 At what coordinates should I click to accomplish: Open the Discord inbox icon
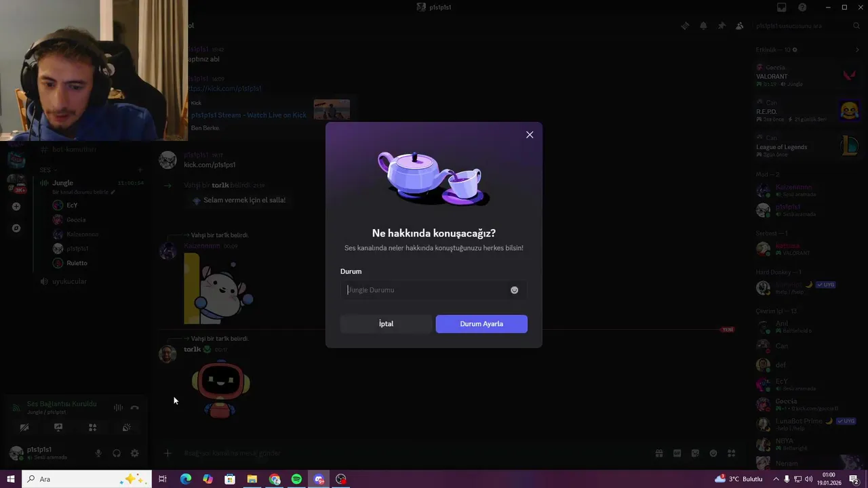click(782, 7)
